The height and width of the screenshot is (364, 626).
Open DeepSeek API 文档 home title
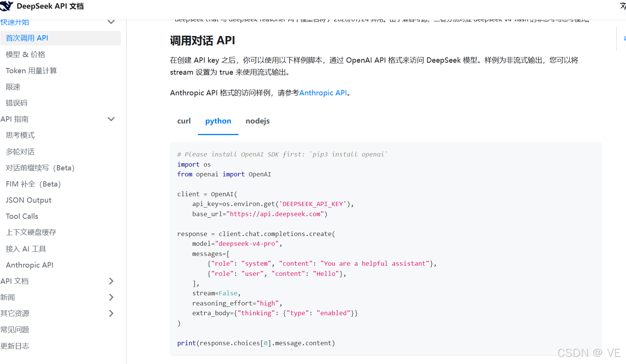(50, 6)
